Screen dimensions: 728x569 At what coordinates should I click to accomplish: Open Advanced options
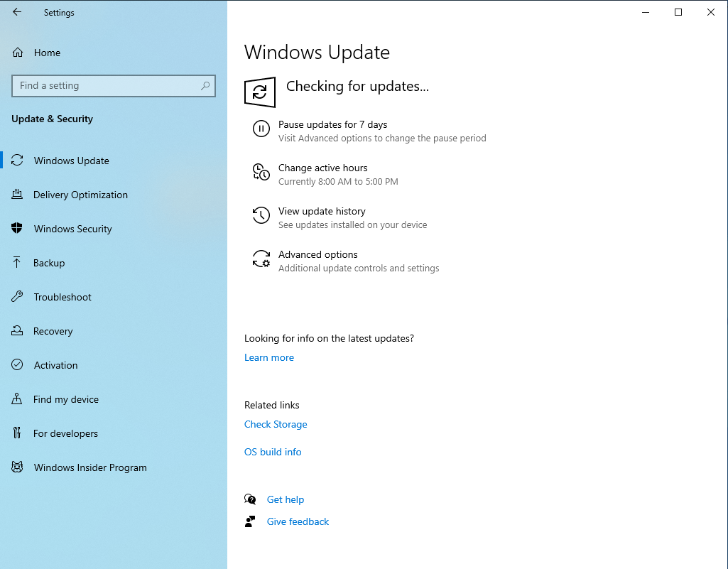point(317,254)
